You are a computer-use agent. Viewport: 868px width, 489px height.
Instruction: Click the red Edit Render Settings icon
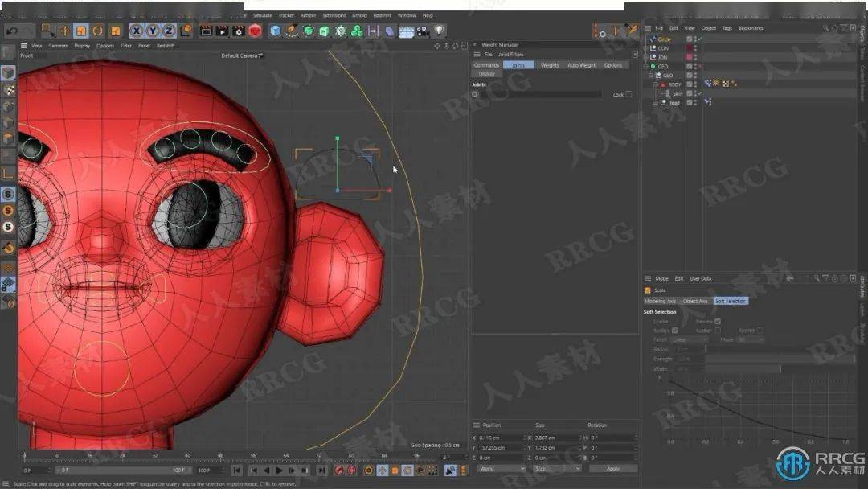point(255,31)
